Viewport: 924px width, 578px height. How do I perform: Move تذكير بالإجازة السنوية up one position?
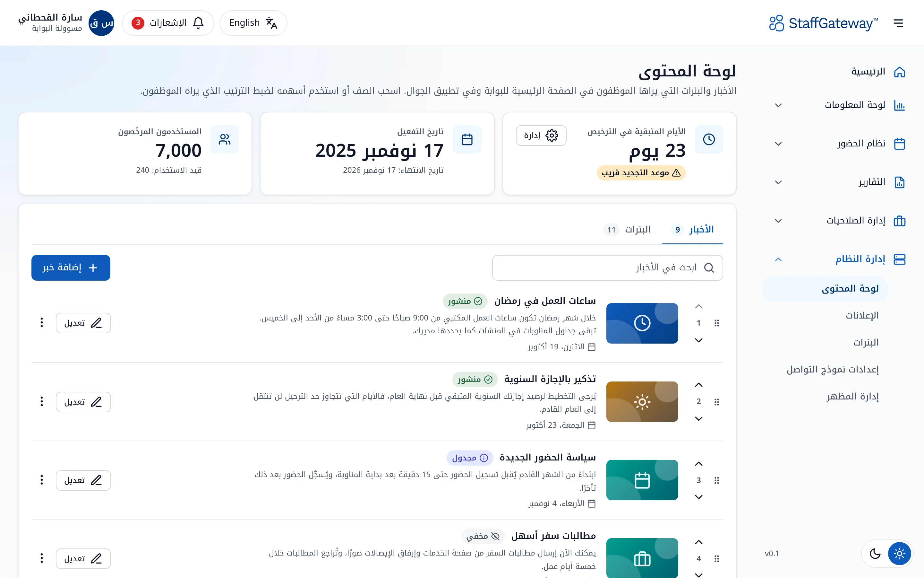tap(699, 385)
